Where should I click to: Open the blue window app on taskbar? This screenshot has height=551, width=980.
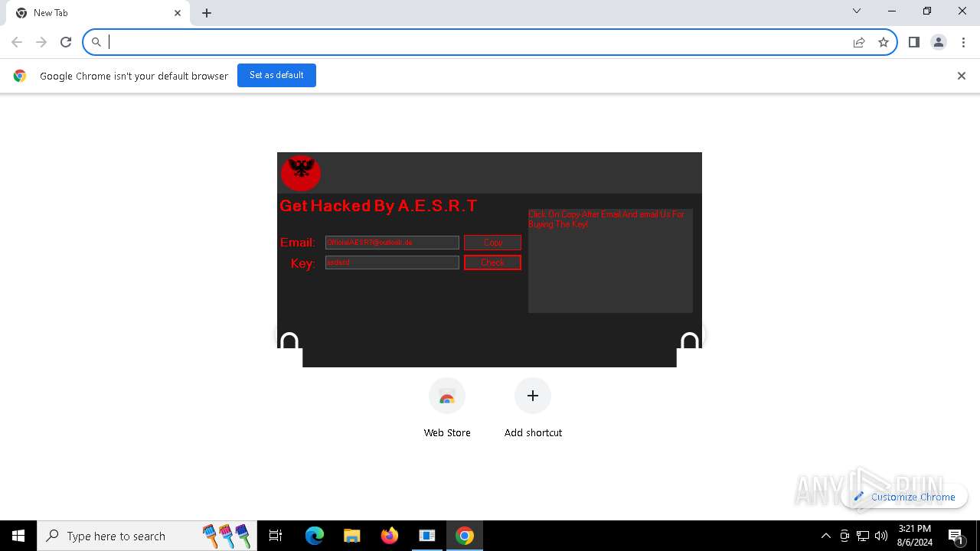pos(427,536)
